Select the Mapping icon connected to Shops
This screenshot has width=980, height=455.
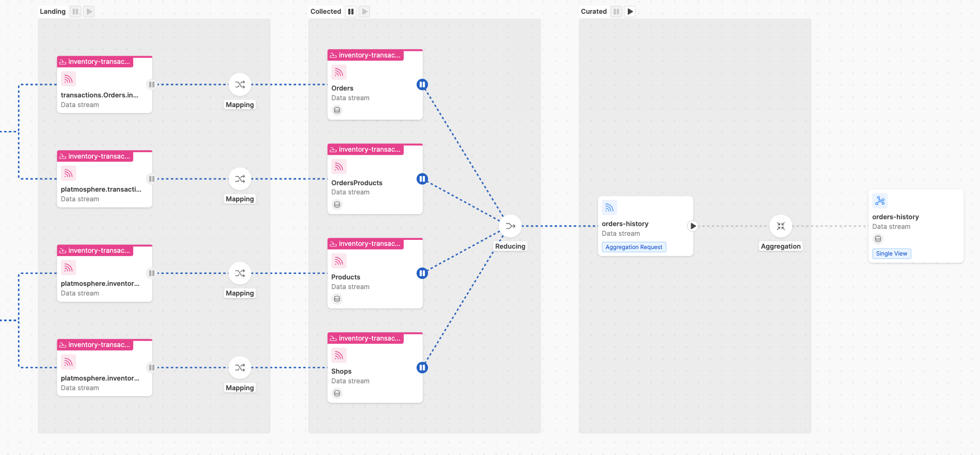pyautogui.click(x=239, y=368)
